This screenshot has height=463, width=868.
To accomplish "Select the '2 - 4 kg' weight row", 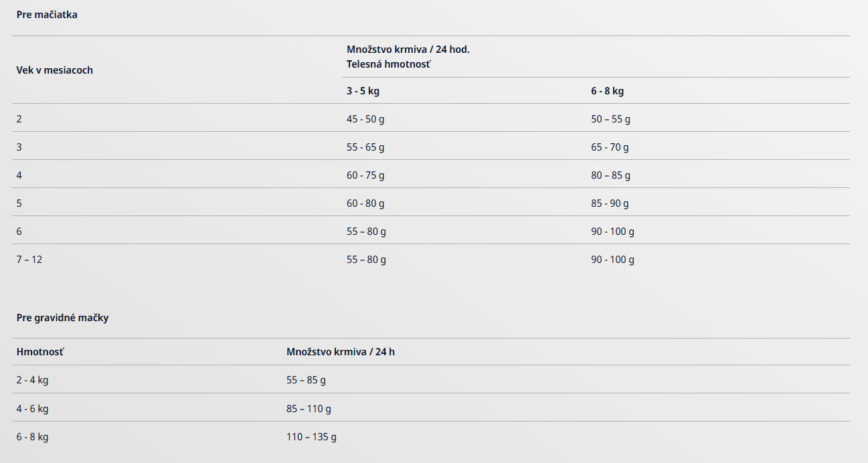I will coord(431,380).
